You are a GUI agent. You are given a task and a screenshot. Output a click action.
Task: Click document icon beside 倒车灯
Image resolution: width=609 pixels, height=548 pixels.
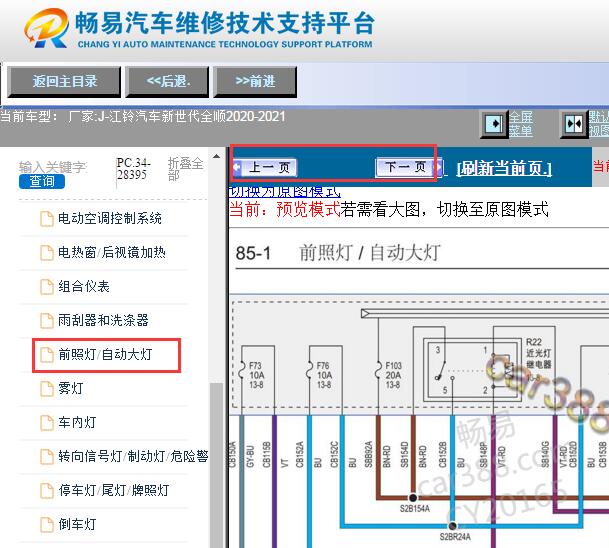tap(47, 525)
